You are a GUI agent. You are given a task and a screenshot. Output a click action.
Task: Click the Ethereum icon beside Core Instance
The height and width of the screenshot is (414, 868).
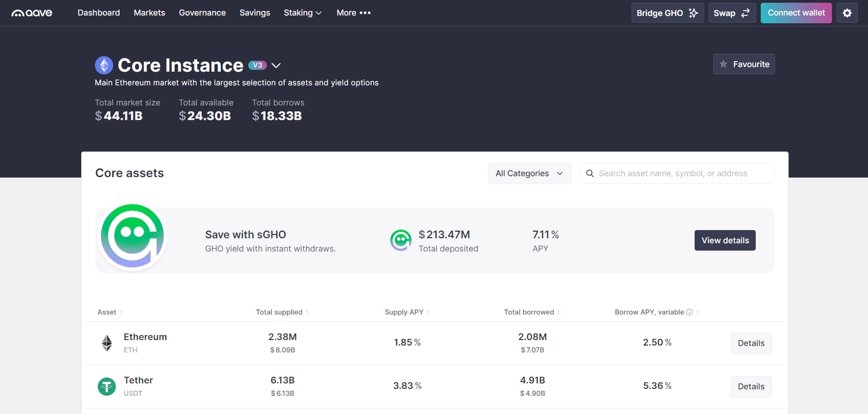click(x=104, y=65)
